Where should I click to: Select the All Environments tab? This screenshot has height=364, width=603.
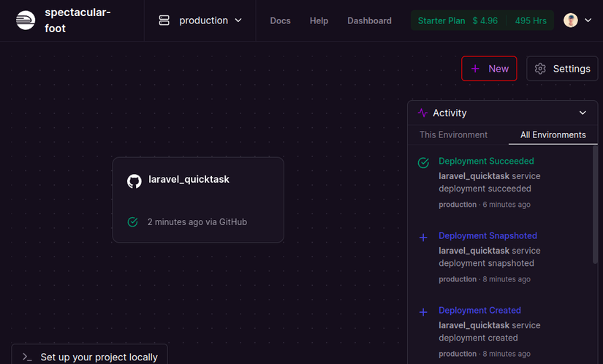tap(553, 134)
